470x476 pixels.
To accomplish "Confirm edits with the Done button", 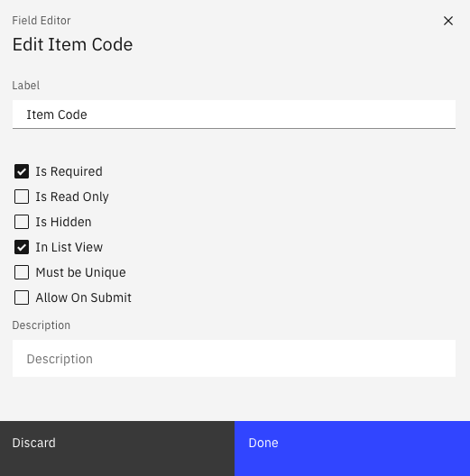I will [x=352, y=448].
